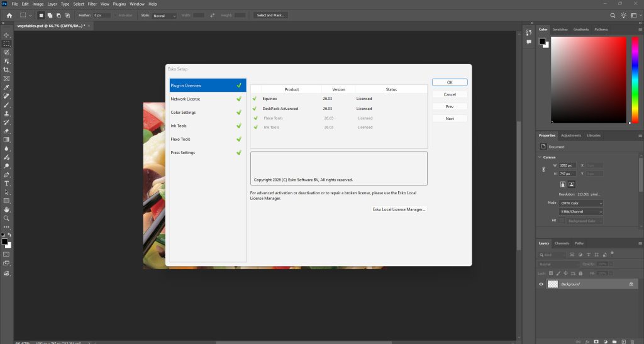
Task: Toggle the Lock all layer button
Action: coord(580,274)
